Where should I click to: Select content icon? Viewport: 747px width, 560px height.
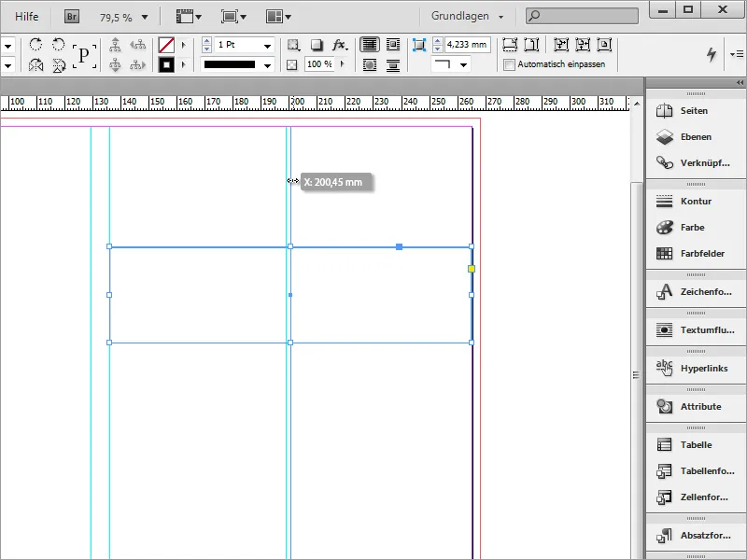click(x=115, y=64)
